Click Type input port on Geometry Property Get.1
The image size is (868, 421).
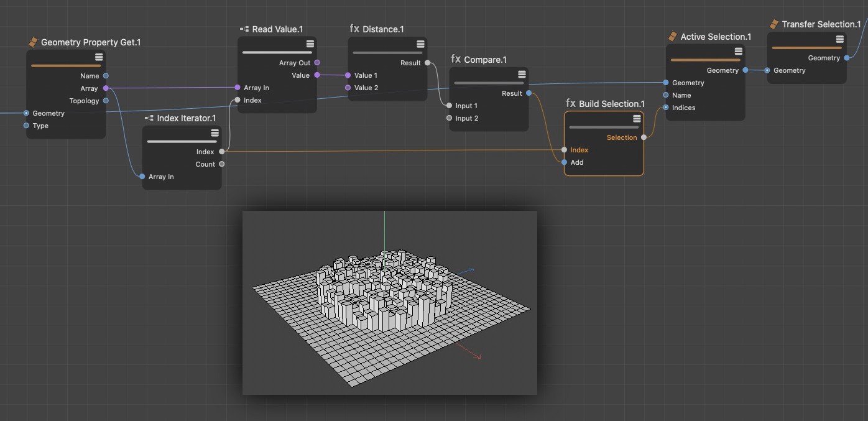coord(26,126)
